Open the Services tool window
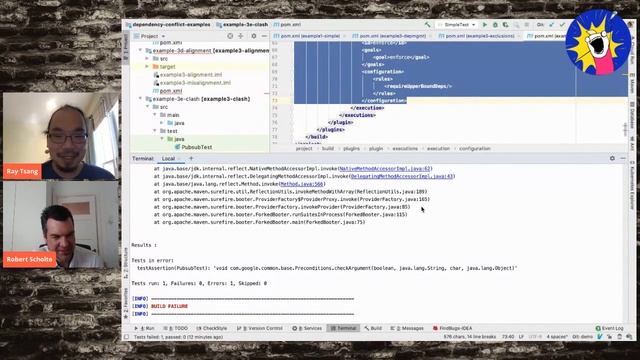Viewport: 640px width, 360px height. [307, 328]
